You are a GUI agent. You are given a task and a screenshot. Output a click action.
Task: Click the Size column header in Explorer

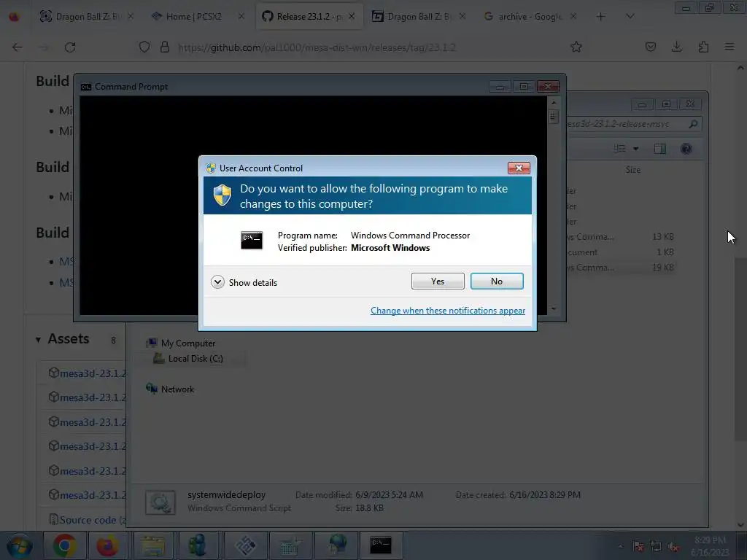pyautogui.click(x=632, y=169)
